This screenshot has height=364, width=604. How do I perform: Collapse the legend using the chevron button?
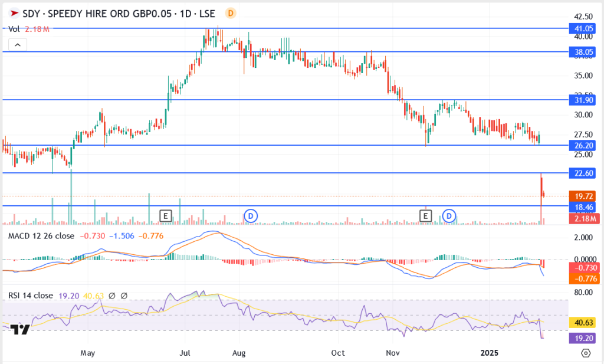pyautogui.click(x=18, y=45)
